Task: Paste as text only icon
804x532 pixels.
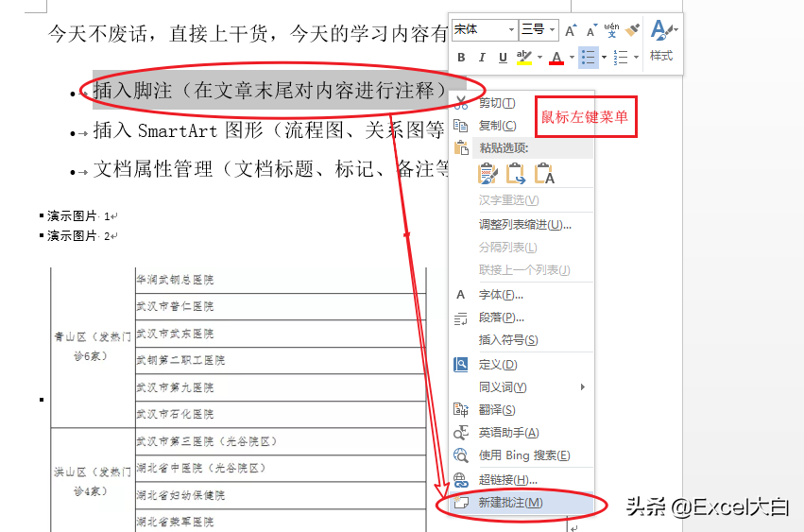Action: 544,174
